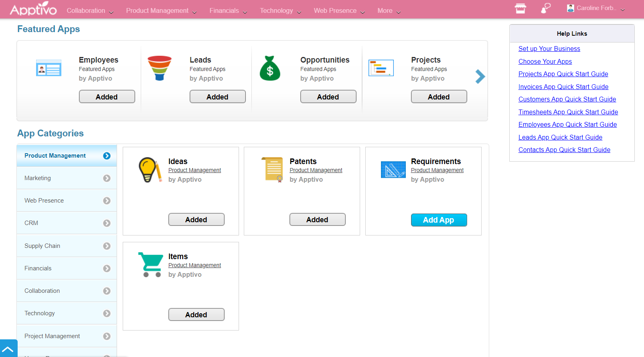This screenshot has height=357, width=644.
Task: Expand the Web Presence header menu
Action: (339, 11)
